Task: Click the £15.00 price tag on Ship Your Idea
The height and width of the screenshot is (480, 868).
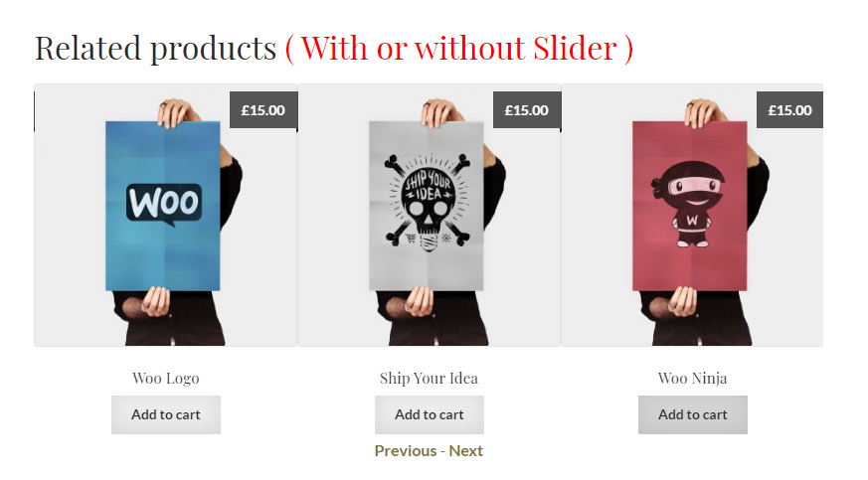Action: pos(527,110)
